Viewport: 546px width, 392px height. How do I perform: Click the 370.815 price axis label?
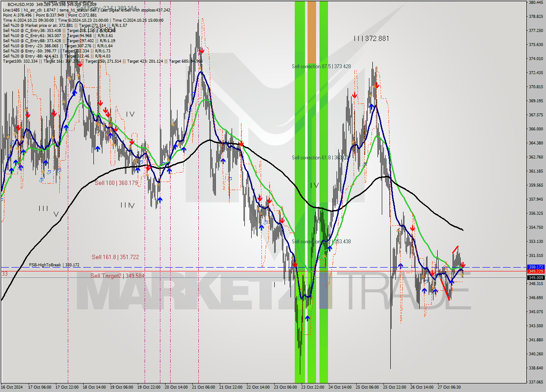[x=536, y=87]
